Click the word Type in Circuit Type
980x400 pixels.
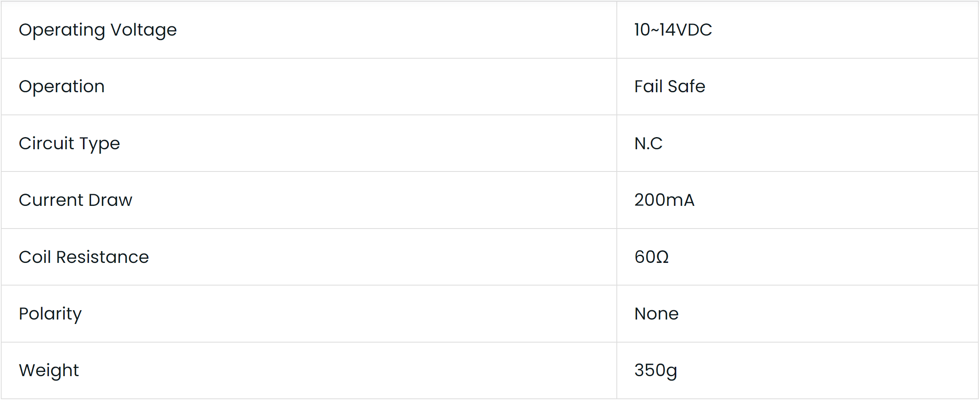pos(99,144)
